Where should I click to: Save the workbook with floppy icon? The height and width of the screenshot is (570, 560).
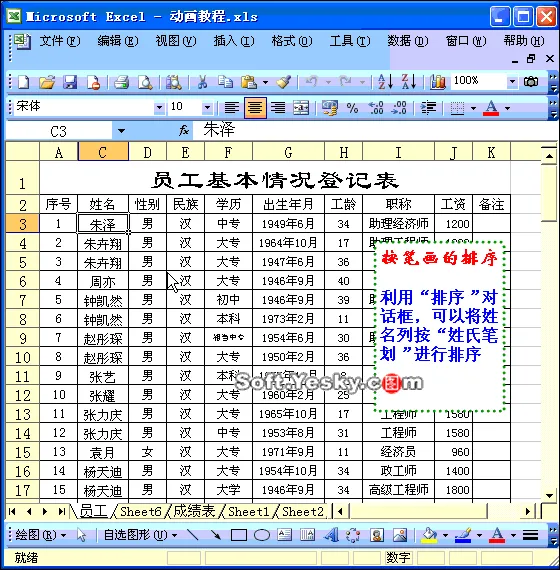pyautogui.click(x=70, y=82)
